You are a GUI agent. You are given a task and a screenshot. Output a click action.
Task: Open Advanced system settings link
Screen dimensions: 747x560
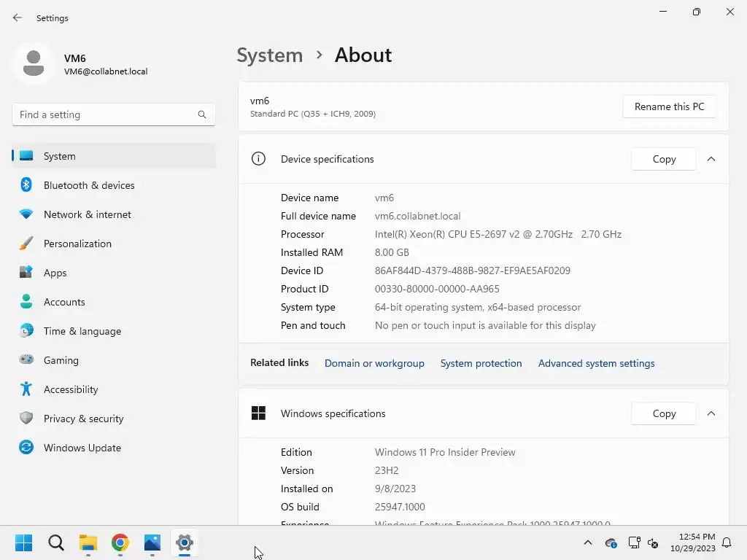point(597,363)
